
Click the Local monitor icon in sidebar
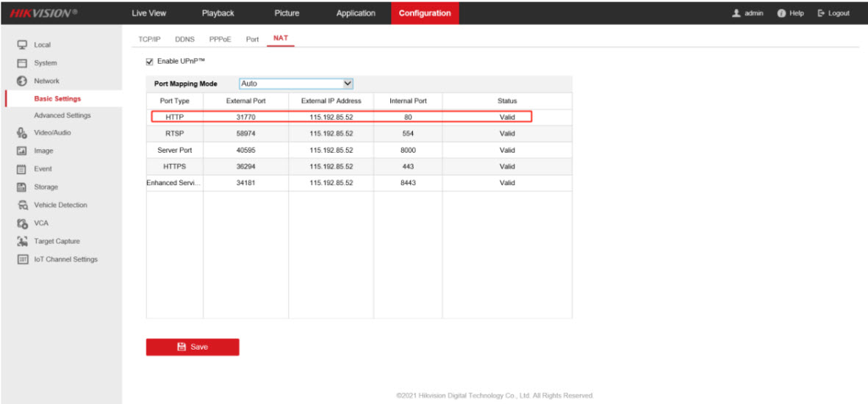(x=22, y=45)
